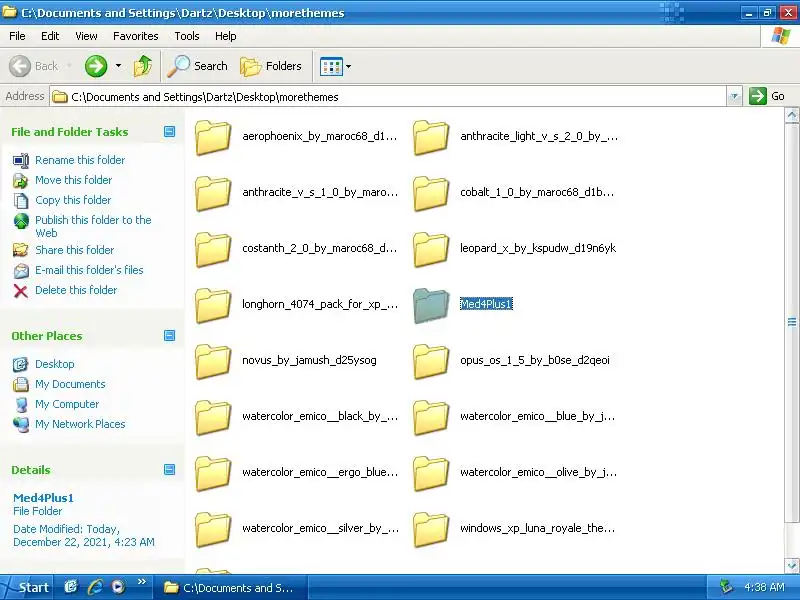Viewport: 800px width, 600px height.
Task: Click the taskbar C:\Documents and S... window button
Action: coord(230,588)
